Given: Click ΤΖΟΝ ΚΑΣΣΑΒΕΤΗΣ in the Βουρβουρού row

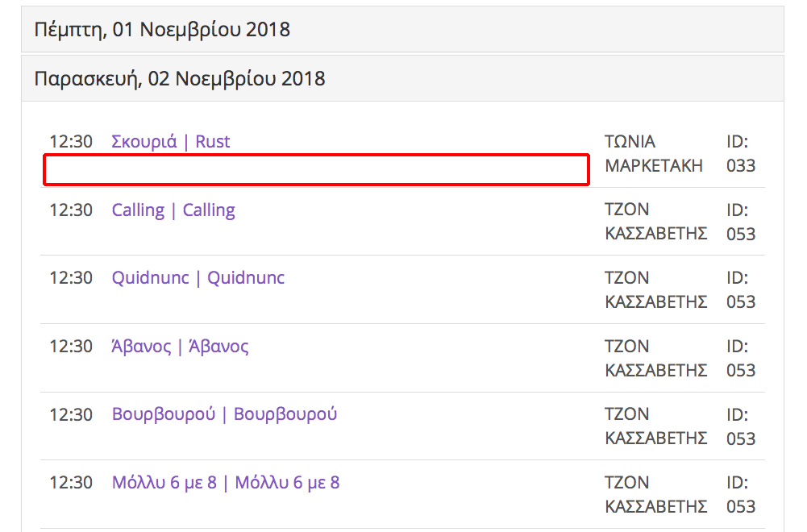Looking at the screenshot, I should (x=655, y=426).
